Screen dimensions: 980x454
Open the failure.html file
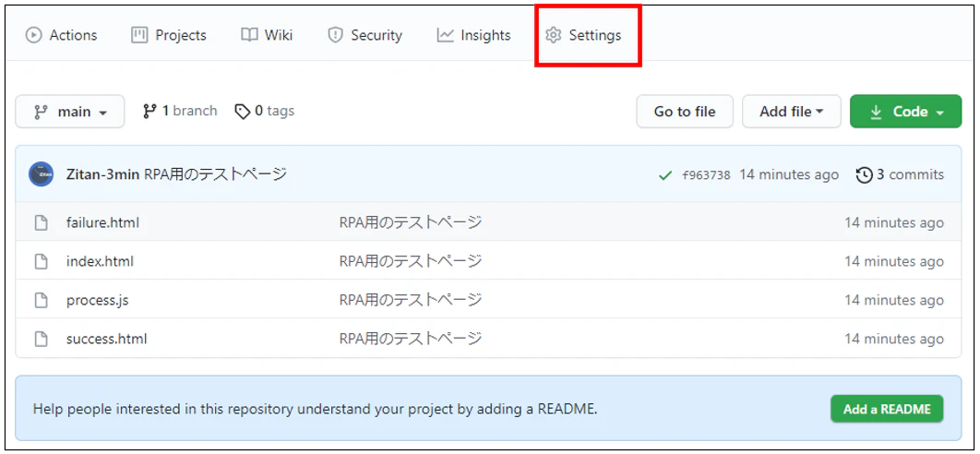pyautogui.click(x=102, y=222)
